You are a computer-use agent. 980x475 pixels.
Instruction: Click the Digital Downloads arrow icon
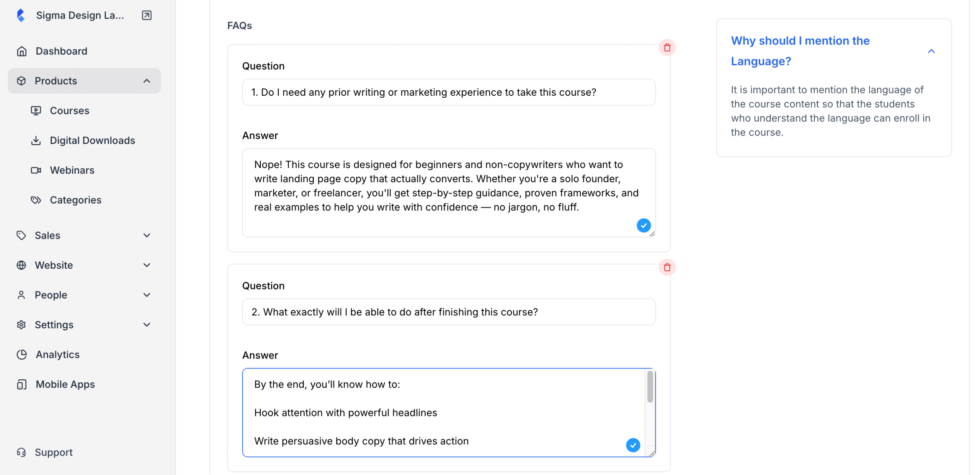point(36,140)
